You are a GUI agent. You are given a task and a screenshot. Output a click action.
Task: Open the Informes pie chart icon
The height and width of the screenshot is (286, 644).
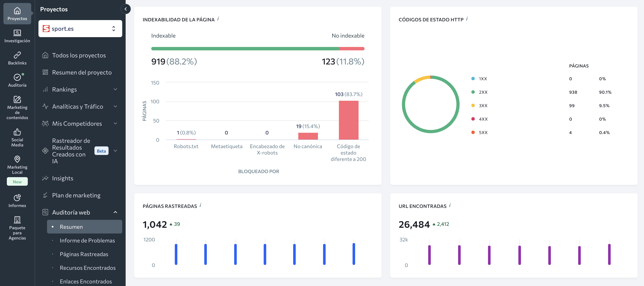(x=17, y=198)
